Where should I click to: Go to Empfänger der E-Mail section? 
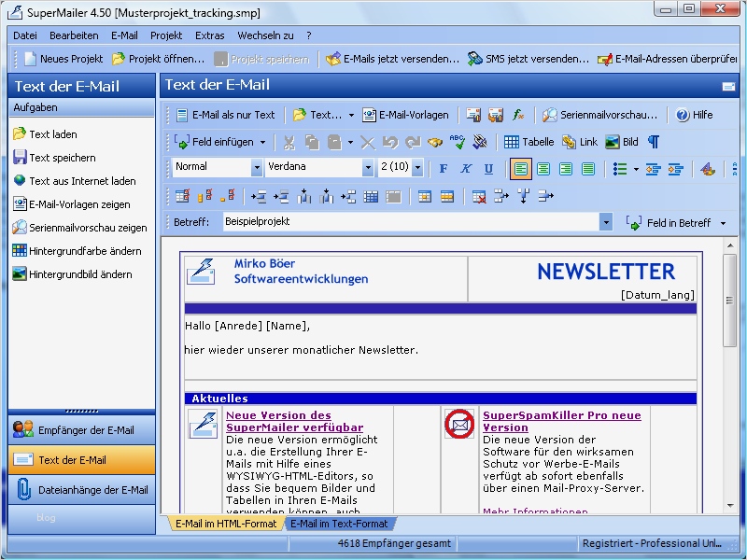click(x=81, y=430)
